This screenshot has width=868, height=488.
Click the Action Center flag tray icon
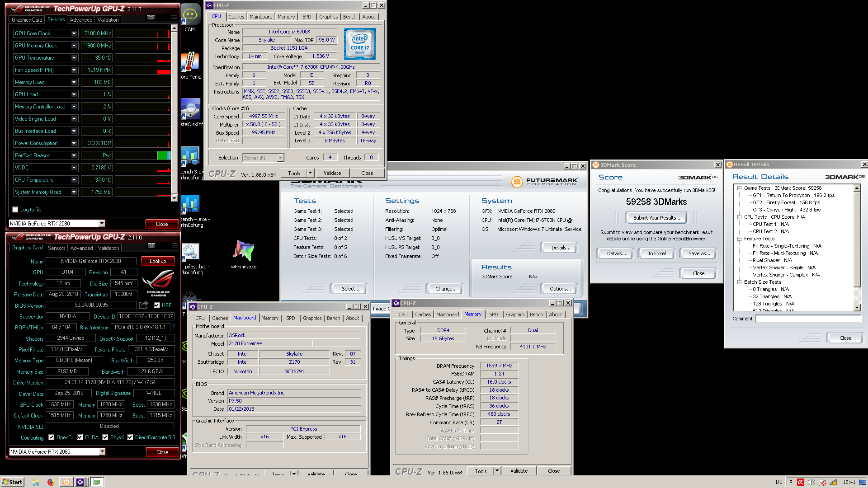(822, 482)
